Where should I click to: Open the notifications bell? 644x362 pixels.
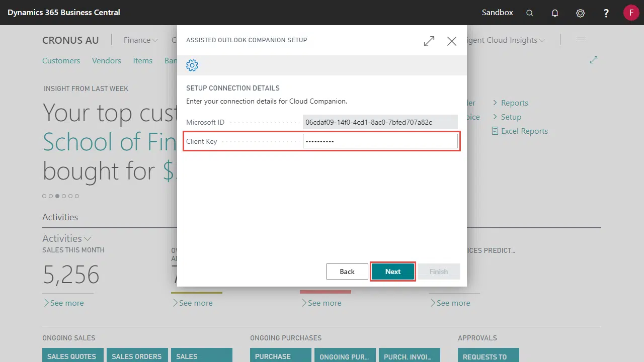click(555, 13)
